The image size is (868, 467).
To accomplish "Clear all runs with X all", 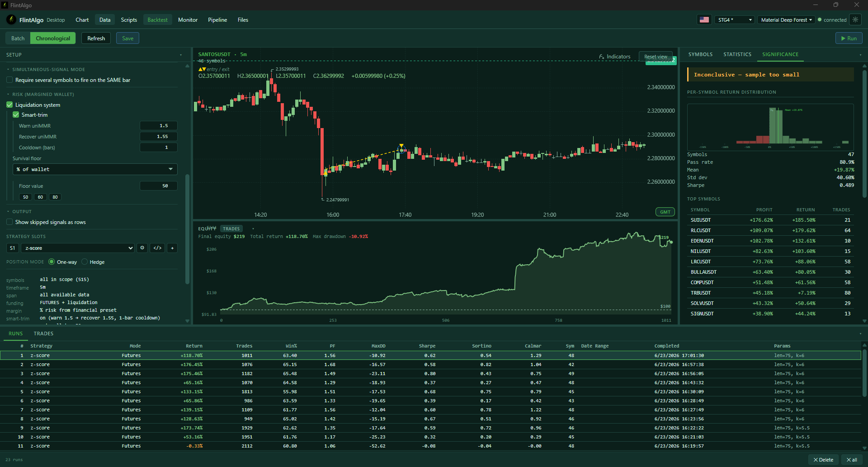I will (852, 460).
